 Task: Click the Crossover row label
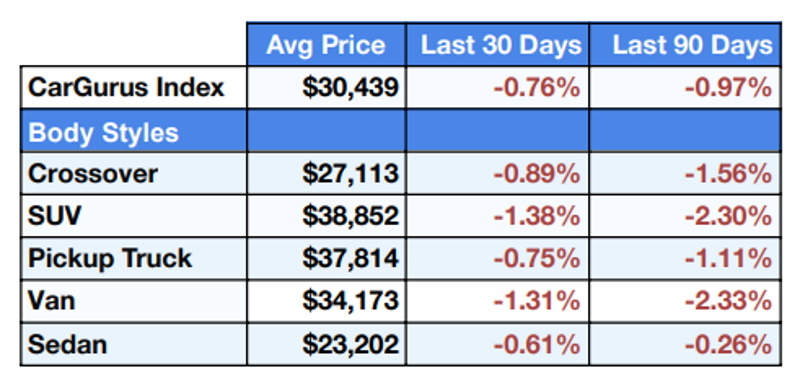coord(92,173)
